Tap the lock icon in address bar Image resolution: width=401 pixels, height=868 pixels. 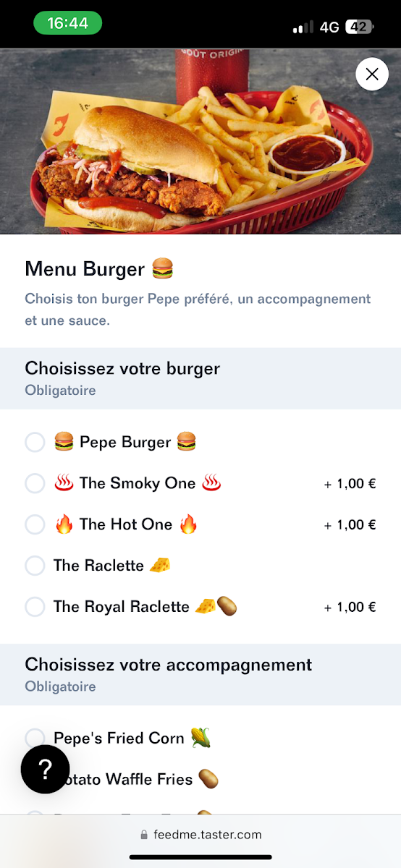tap(144, 835)
